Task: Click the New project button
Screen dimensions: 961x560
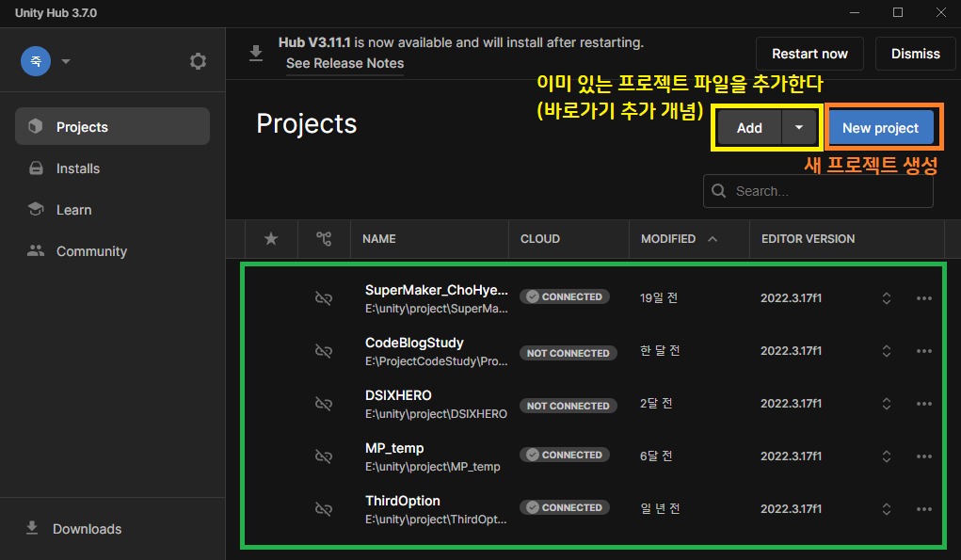Action: (880, 127)
